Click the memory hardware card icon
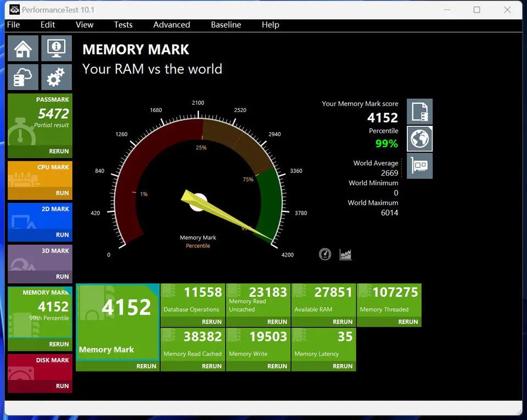The height and width of the screenshot is (420, 527). tap(419, 166)
